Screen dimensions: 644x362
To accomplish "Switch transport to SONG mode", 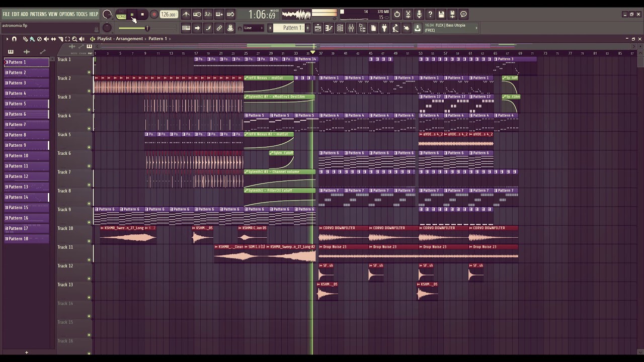I will (121, 17).
